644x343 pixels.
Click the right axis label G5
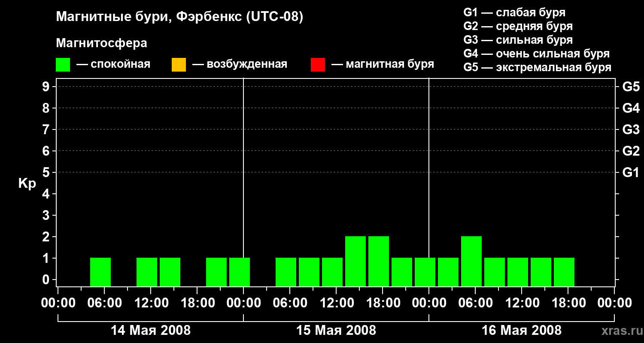click(x=631, y=87)
